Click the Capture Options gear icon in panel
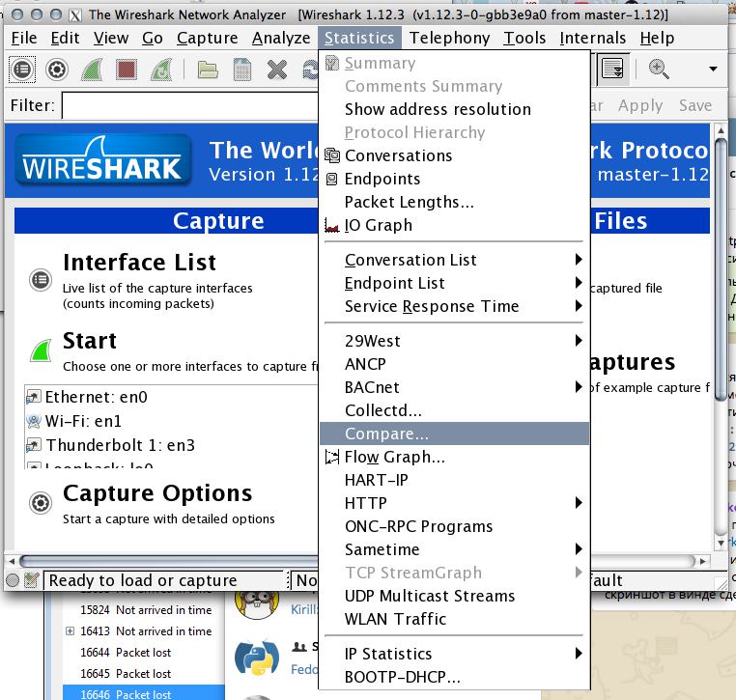 (41, 503)
